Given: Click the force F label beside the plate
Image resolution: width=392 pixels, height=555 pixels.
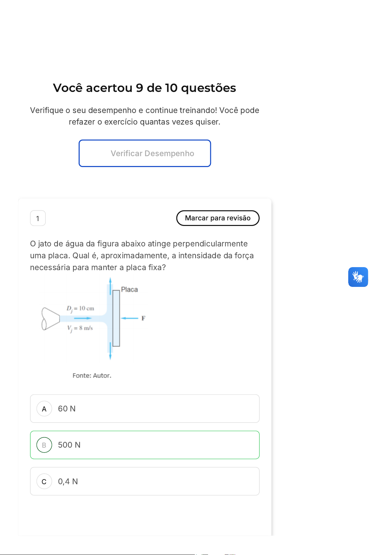Looking at the screenshot, I should [x=144, y=318].
